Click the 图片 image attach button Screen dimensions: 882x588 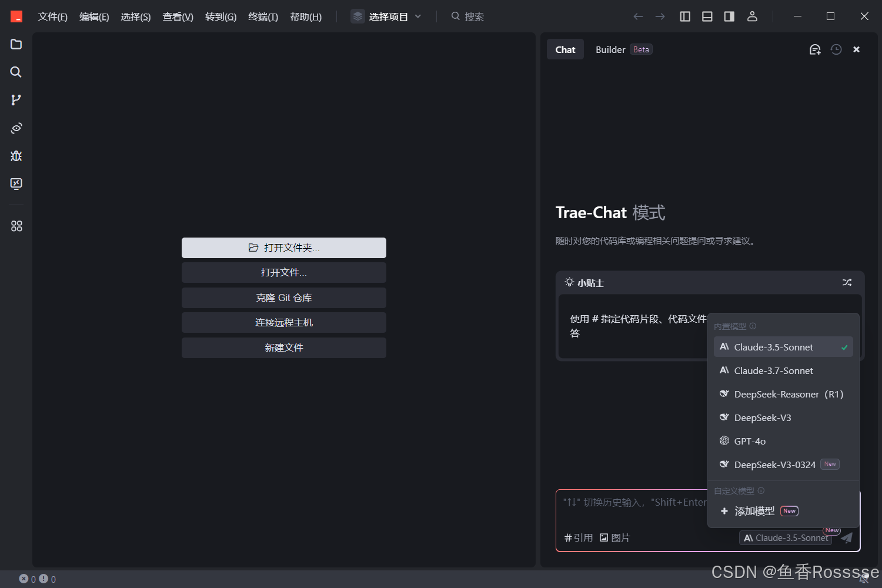pos(614,537)
